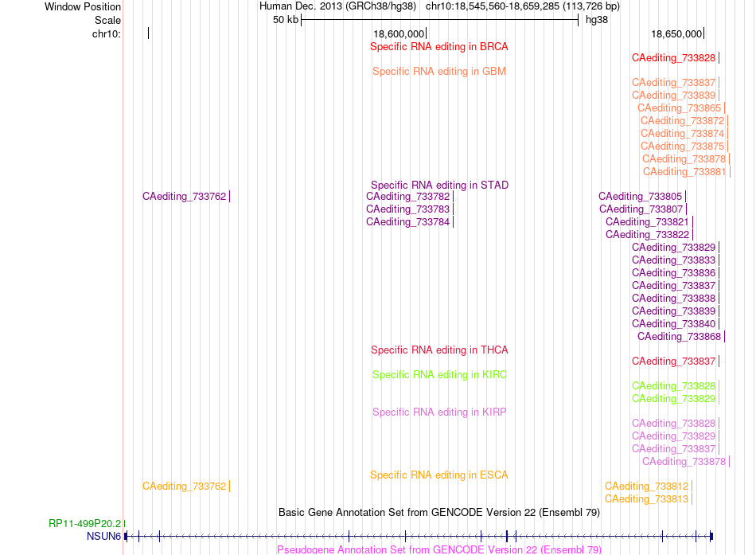756x555 pixels.
Task: Select CAediting_733881 in the GBM track
Action: [684, 172]
